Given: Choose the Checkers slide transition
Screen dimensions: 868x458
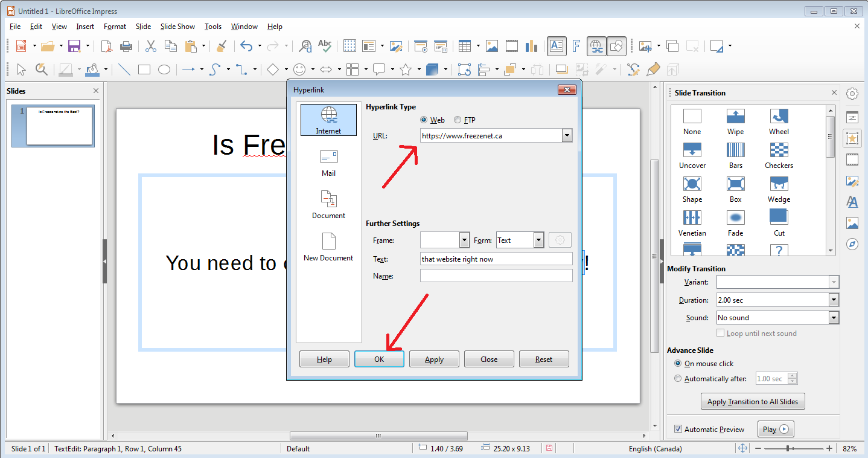Looking at the screenshot, I should point(779,156).
